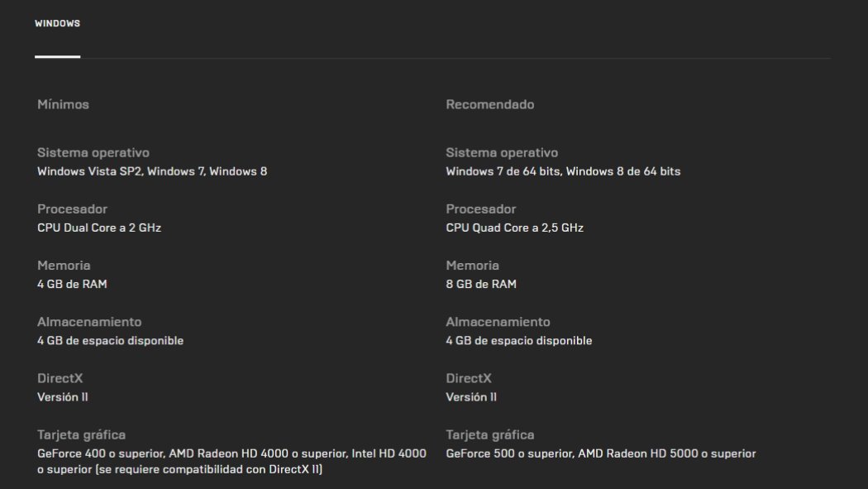Click minimum 4 GB de espacio disponible text
The height and width of the screenshot is (489, 868).
coord(110,340)
